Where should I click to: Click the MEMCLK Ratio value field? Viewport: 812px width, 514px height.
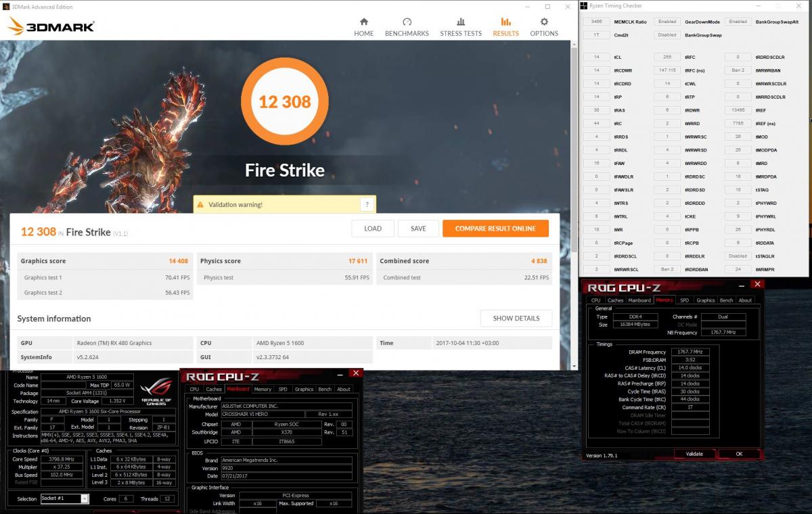(x=596, y=22)
